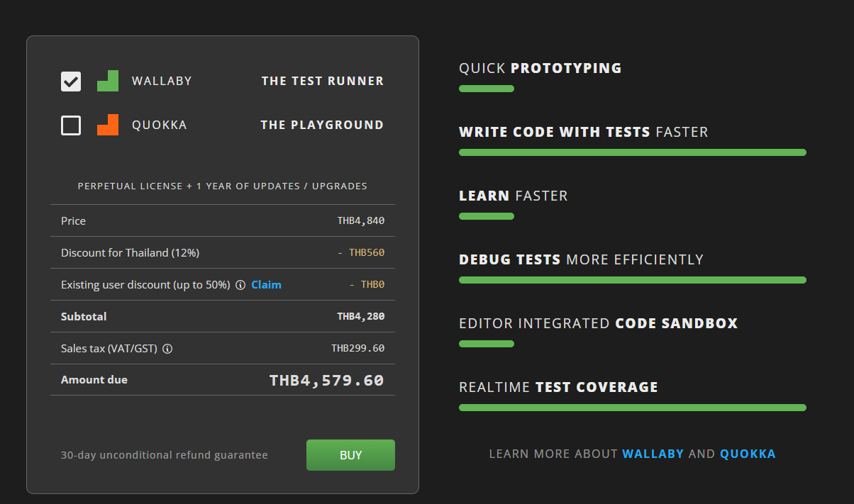The image size is (854, 504).
Task: Enable the Quokka checkbox
Action: click(70, 125)
